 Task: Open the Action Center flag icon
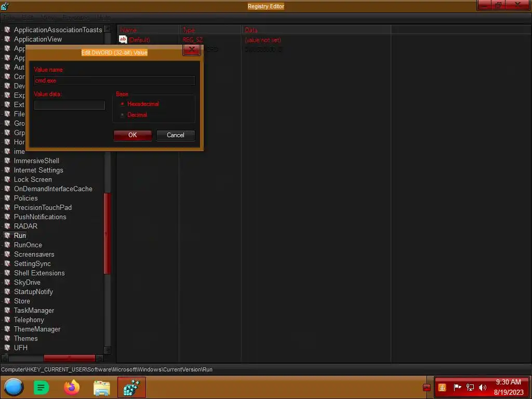[x=457, y=387]
